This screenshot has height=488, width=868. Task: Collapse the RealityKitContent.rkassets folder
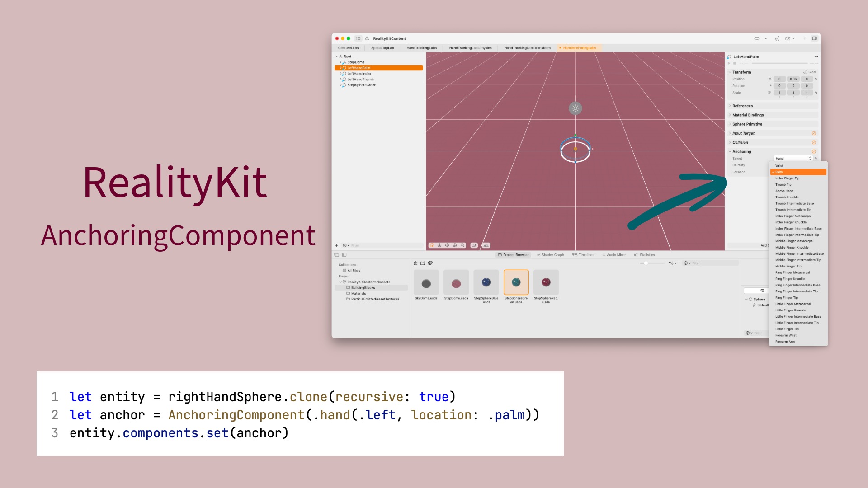pos(340,282)
